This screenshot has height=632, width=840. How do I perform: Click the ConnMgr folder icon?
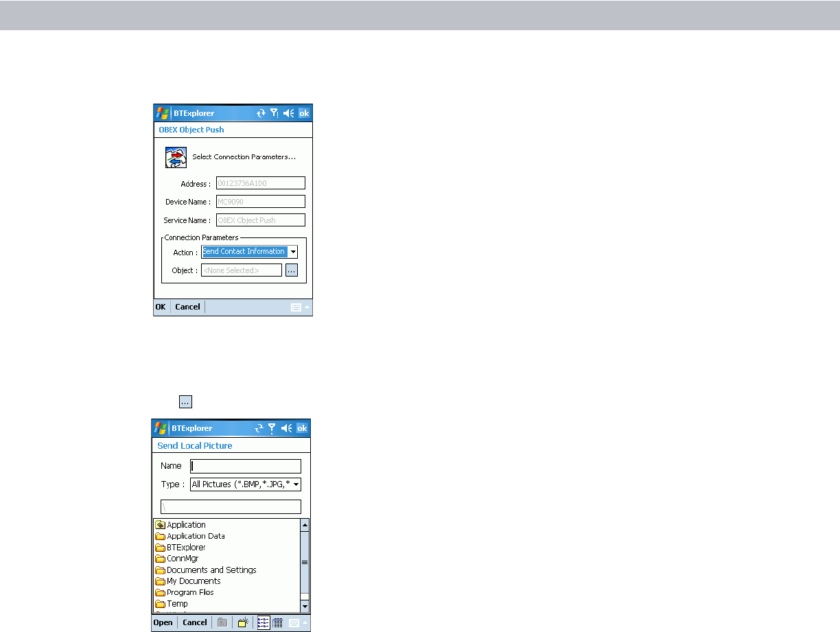pos(161,559)
